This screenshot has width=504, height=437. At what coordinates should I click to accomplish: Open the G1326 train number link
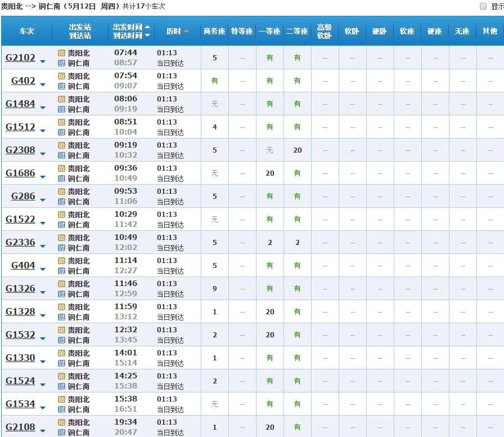point(20,288)
